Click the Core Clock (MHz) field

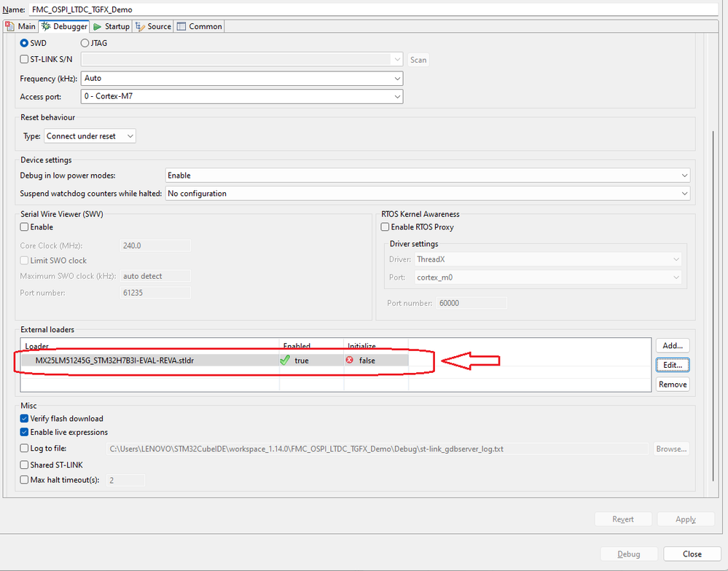click(x=155, y=246)
